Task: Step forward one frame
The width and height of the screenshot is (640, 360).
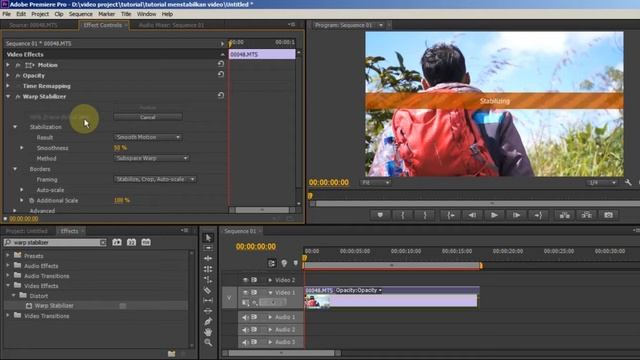Action: point(516,215)
